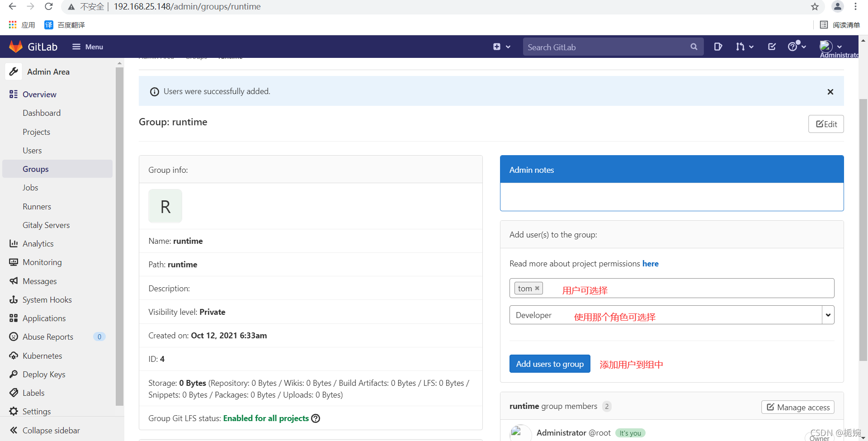Click the Settings gear icon
The width and height of the screenshot is (868, 441).
(14, 411)
